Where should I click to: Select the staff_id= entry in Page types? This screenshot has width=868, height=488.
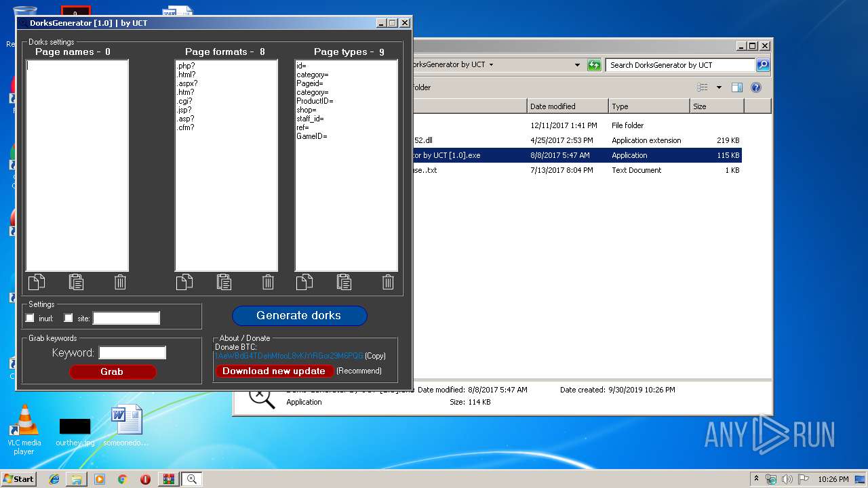click(310, 119)
